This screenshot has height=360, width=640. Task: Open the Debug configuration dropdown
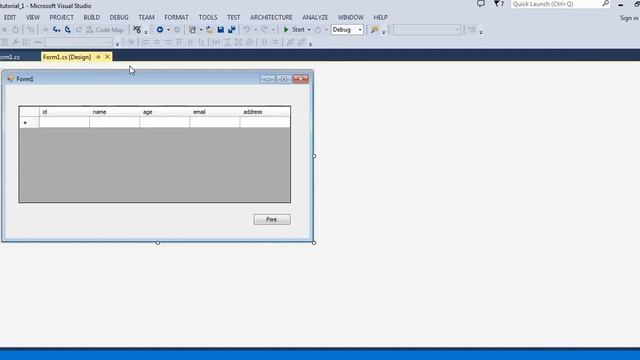(x=347, y=30)
